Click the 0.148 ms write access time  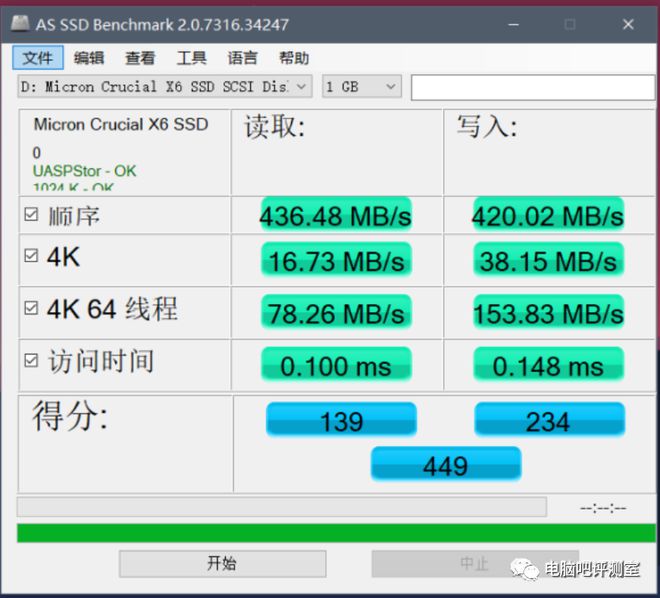click(x=548, y=364)
